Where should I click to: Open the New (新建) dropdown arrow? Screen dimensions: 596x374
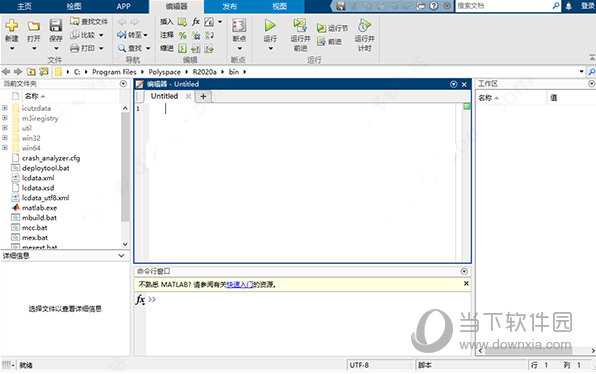coord(12,49)
